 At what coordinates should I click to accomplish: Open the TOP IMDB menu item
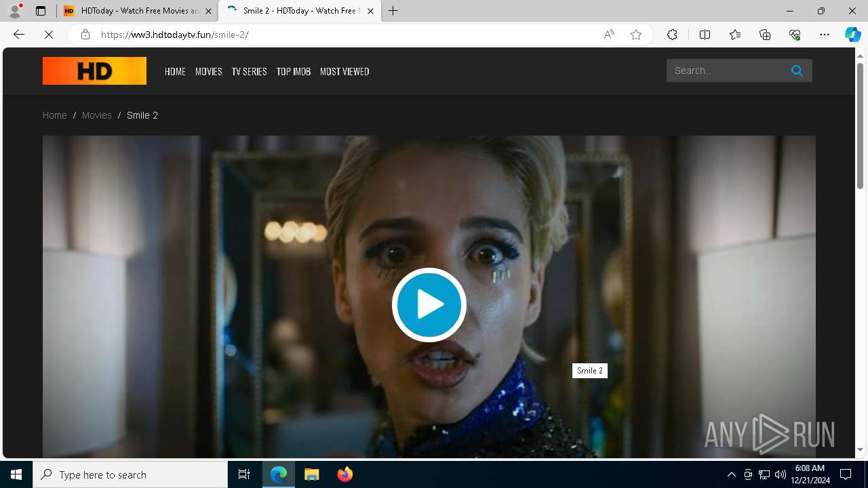pos(294,71)
